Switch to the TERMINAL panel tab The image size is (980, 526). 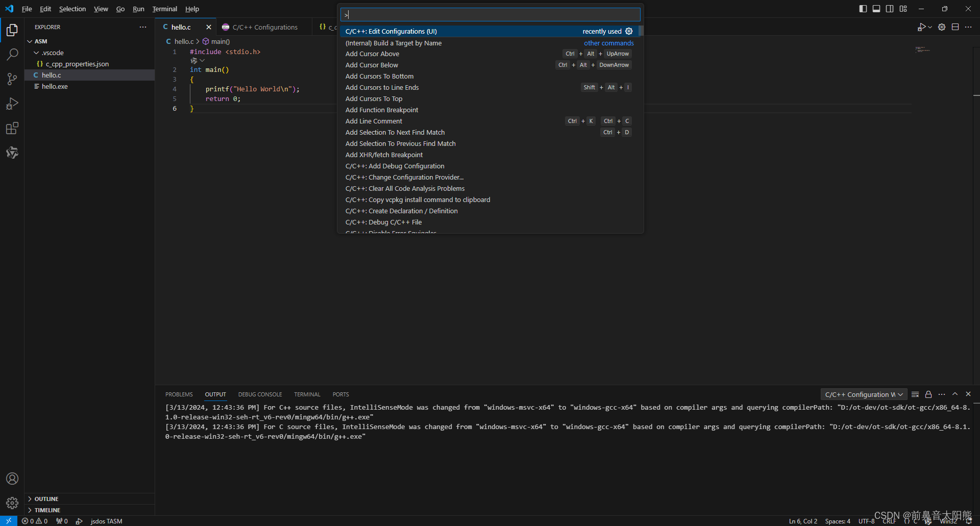click(307, 394)
